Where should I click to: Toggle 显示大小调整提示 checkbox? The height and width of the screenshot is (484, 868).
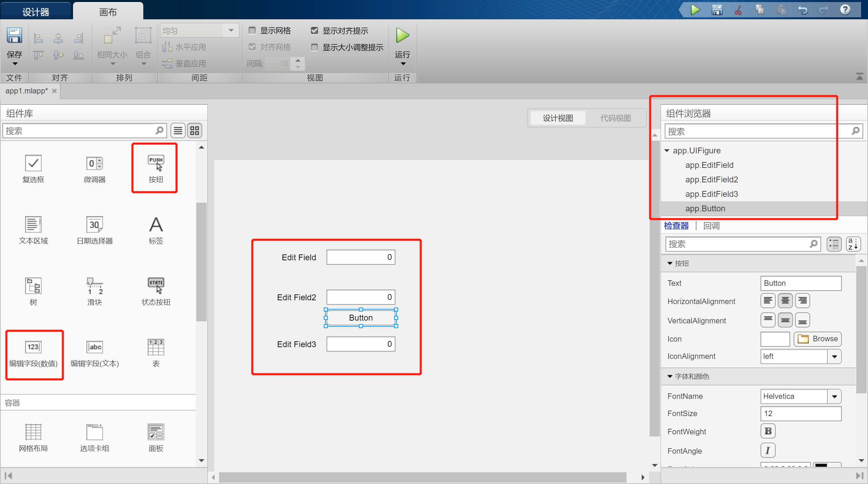(314, 47)
